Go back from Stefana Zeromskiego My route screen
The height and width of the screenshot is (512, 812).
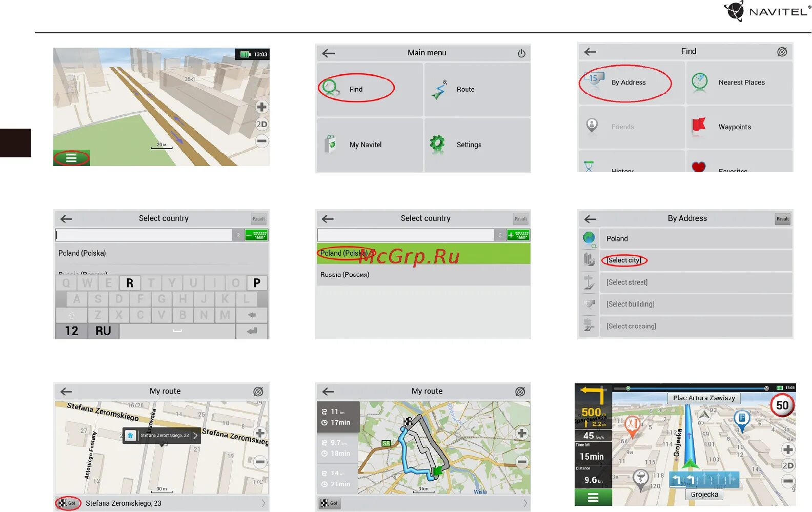click(67, 392)
